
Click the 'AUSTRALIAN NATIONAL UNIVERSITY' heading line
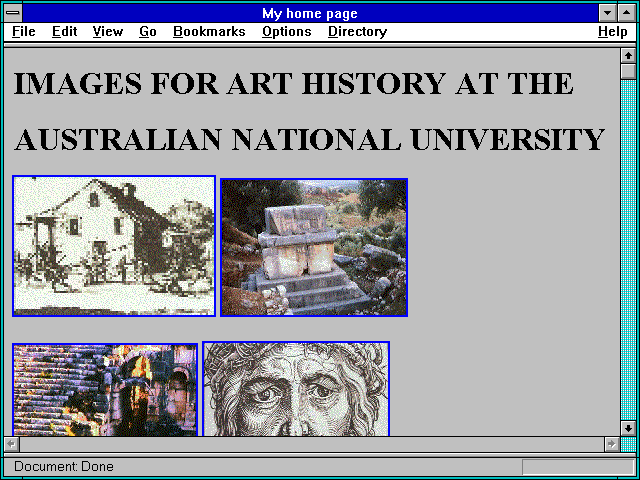click(x=309, y=139)
